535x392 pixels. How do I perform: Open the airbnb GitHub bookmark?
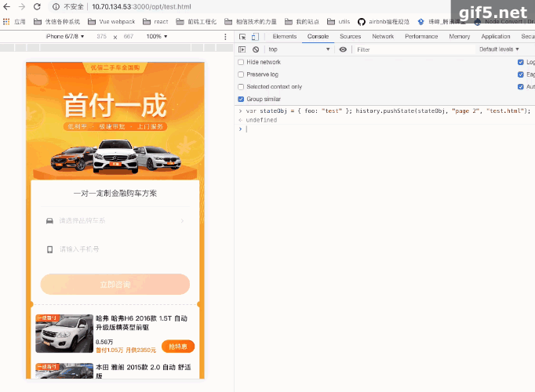tap(383, 21)
